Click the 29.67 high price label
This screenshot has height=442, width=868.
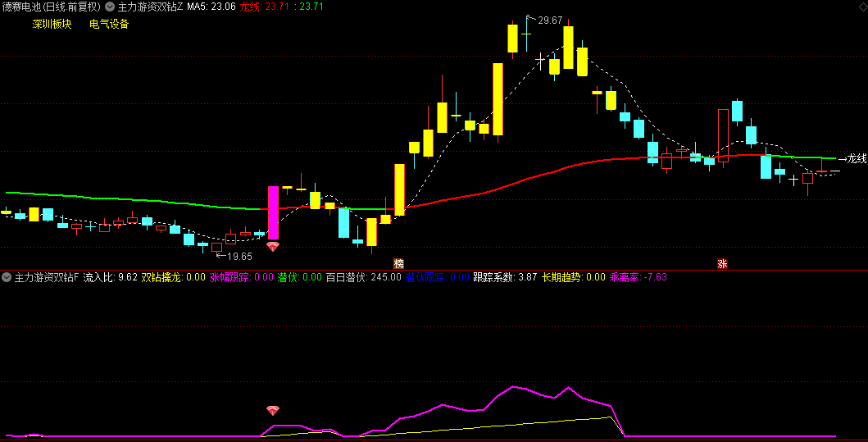click(x=550, y=21)
